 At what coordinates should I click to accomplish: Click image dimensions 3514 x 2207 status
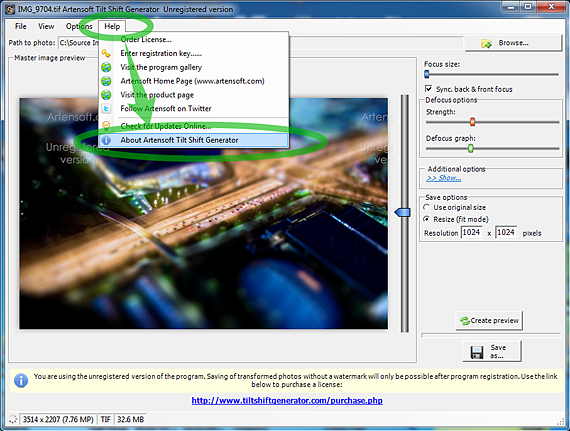pyautogui.click(x=58, y=419)
